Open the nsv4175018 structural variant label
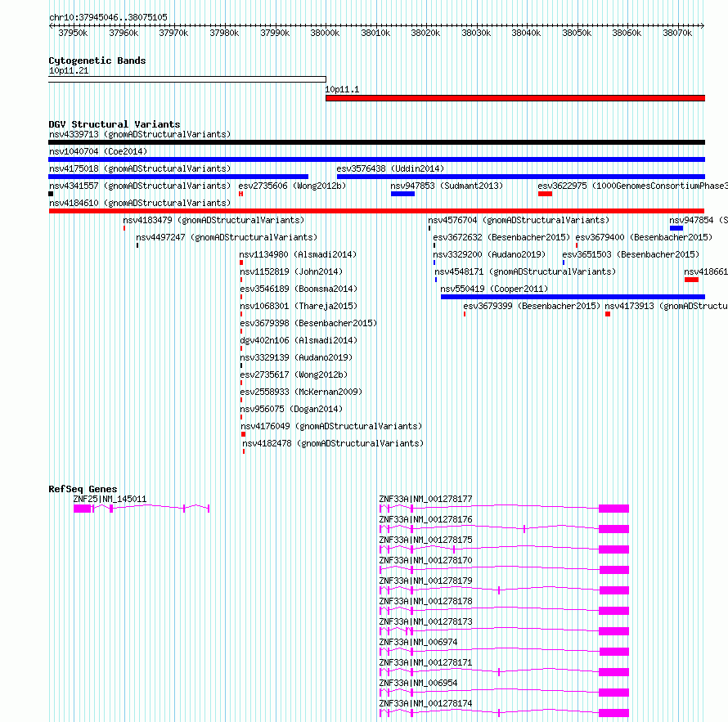 click(x=140, y=169)
